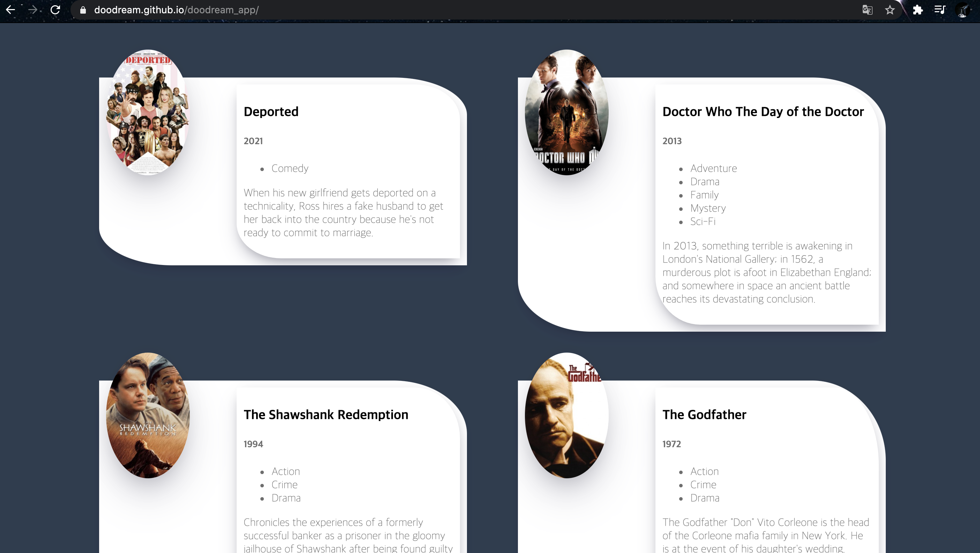Click The Godfather poster image
This screenshot has height=553, width=980.
tap(566, 415)
